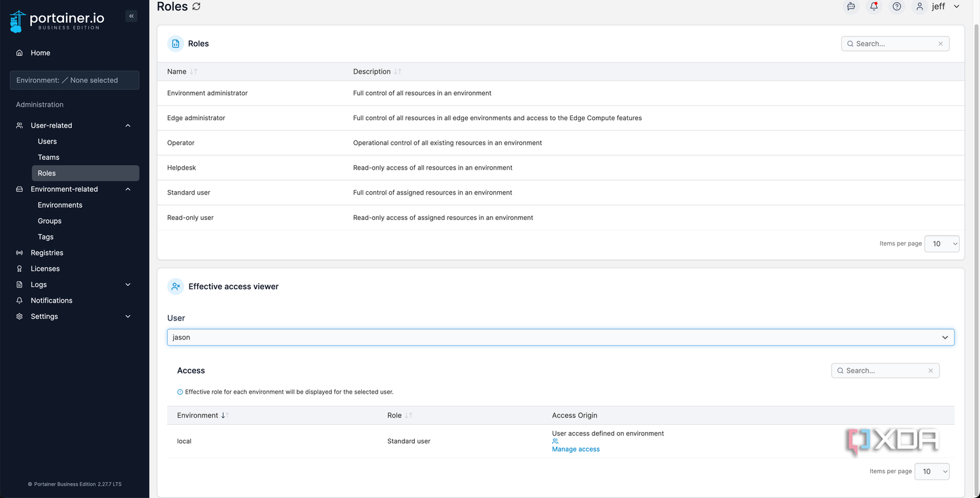980x498 pixels.
Task: Sort roles by Name column arrows
Action: click(193, 72)
